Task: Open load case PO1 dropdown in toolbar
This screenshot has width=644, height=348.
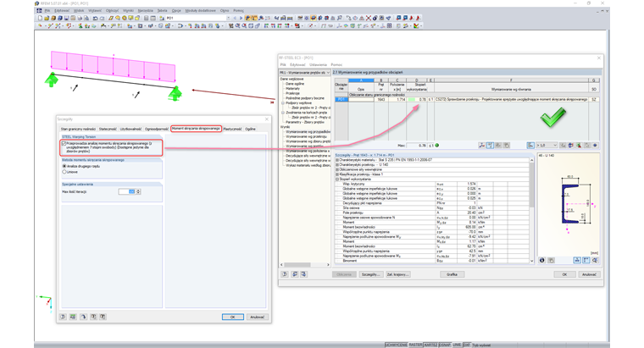Action: point(228,18)
